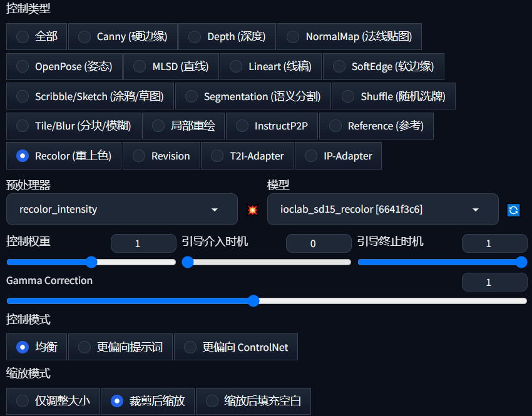Click the 控制权重 number input field
Viewport: 532px width, 416px height.
coord(143,244)
